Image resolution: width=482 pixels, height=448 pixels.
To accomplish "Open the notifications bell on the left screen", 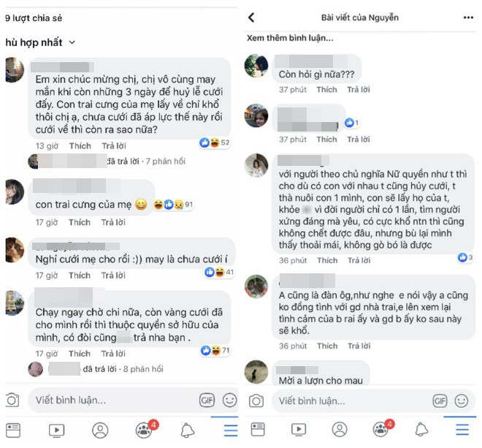I will 187,430.
